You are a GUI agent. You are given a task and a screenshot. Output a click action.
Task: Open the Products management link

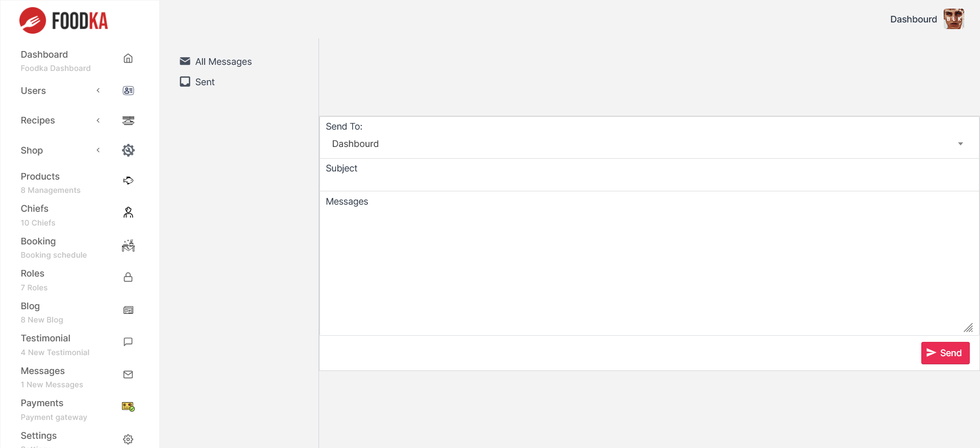coord(40,177)
